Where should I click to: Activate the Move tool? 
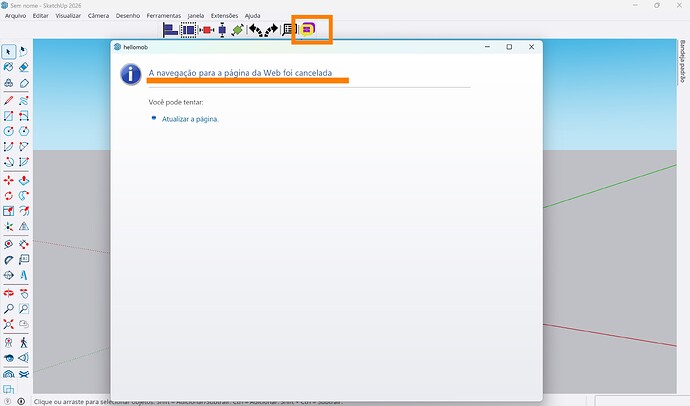pos(8,180)
